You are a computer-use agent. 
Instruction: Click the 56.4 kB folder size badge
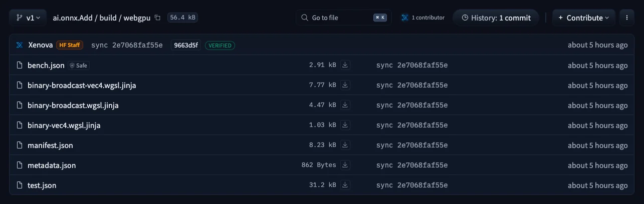coord(182,17)
